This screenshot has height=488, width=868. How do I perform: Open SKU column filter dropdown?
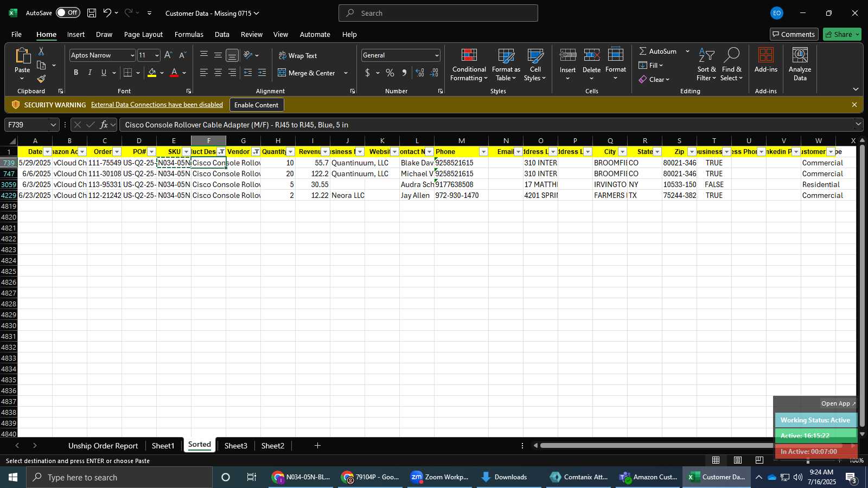(x=186, y=152)
